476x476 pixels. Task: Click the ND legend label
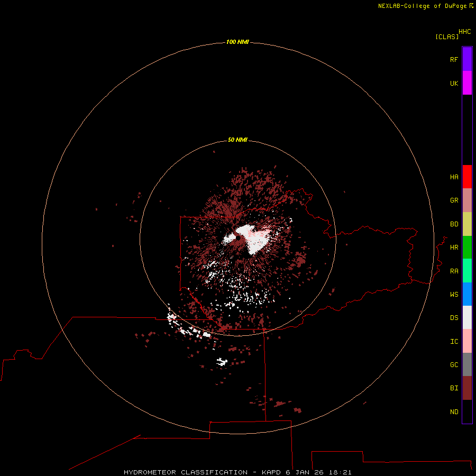454,412
